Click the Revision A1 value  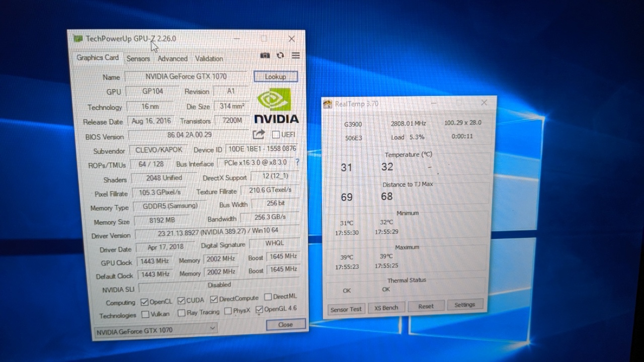[x=231, y=92]
